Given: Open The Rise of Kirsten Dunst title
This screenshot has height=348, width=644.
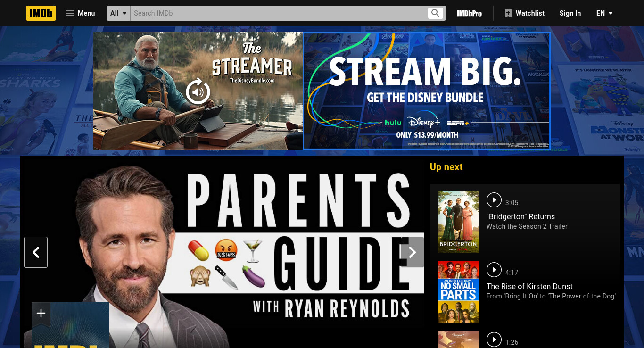Looking at the screenshot, I should pos(529,286).
